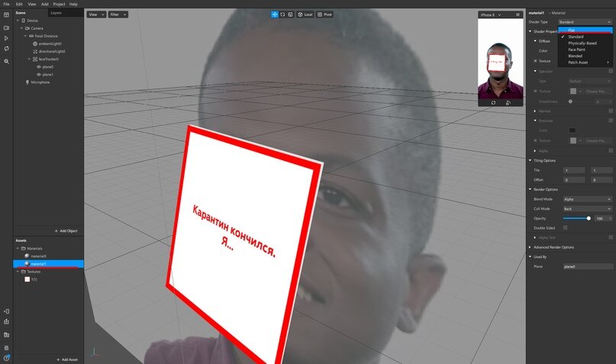Open the bug report icon in sidebar

point(6,348)
